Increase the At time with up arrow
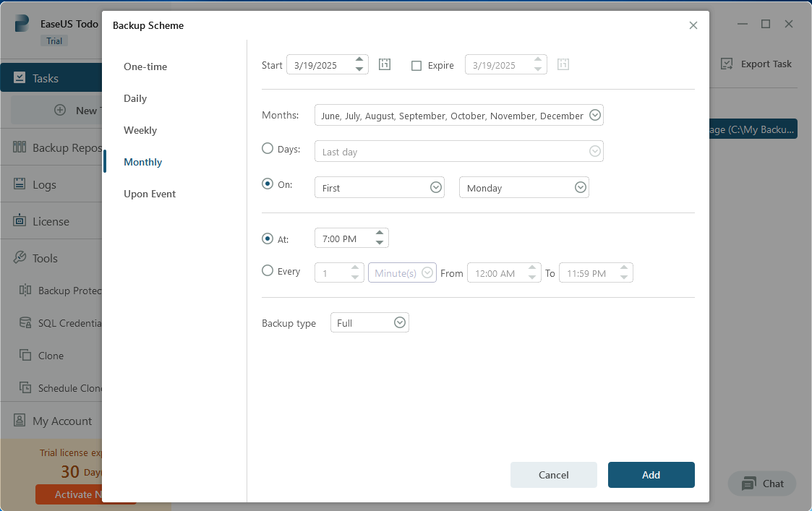Screen dimensions: 812x511 (379, 233)
